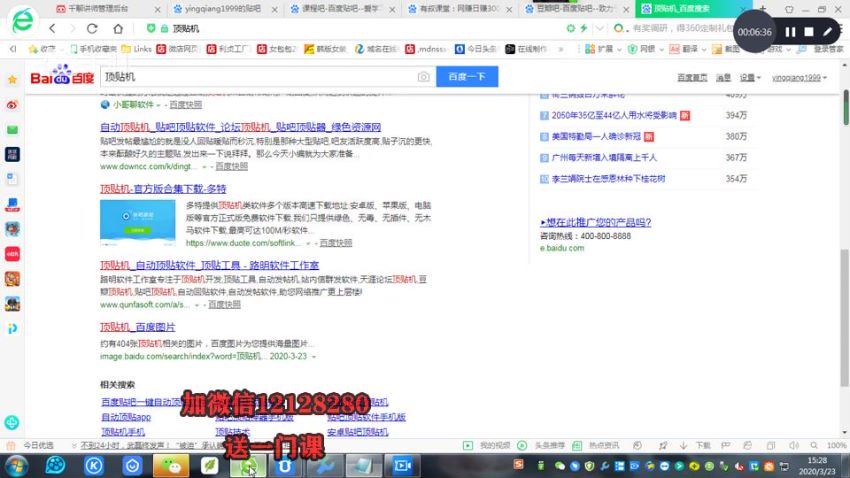Switch to the yingqiang1999的贴吧 tab
850x478 pixels.
pyautogui.click(x=222, y=9)
